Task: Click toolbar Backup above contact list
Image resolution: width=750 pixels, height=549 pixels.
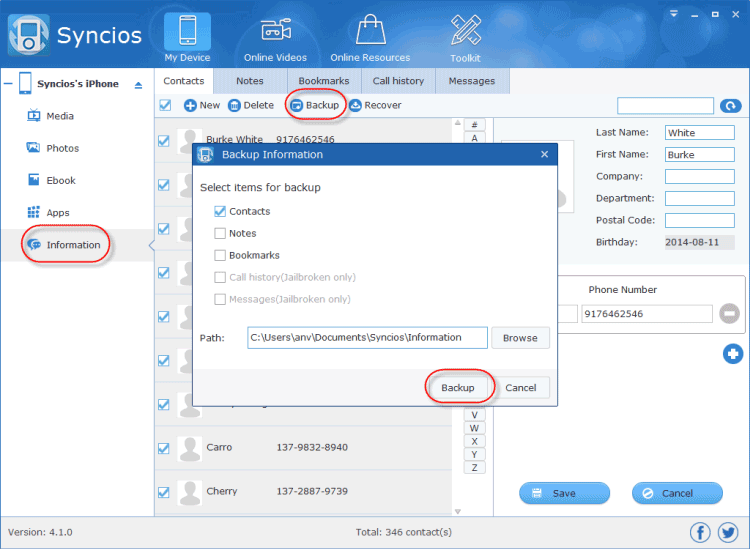Action: (x=315, y=105)
